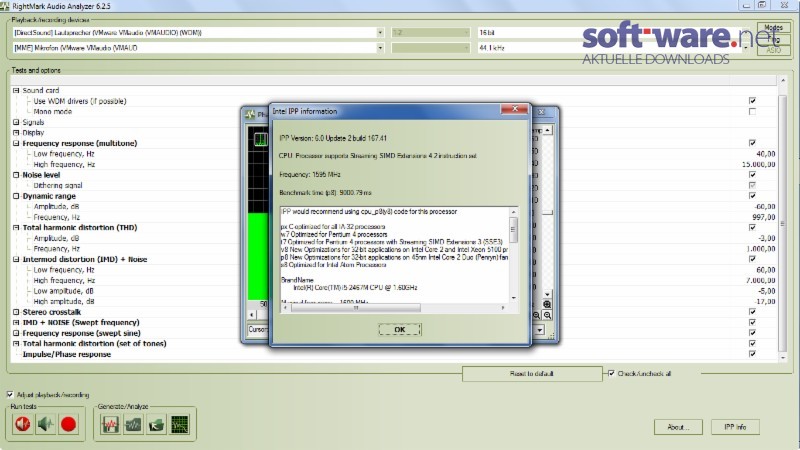
Task: Collapse Total harmonic distortion (THD) node
Action: click(x=16, y=228)
